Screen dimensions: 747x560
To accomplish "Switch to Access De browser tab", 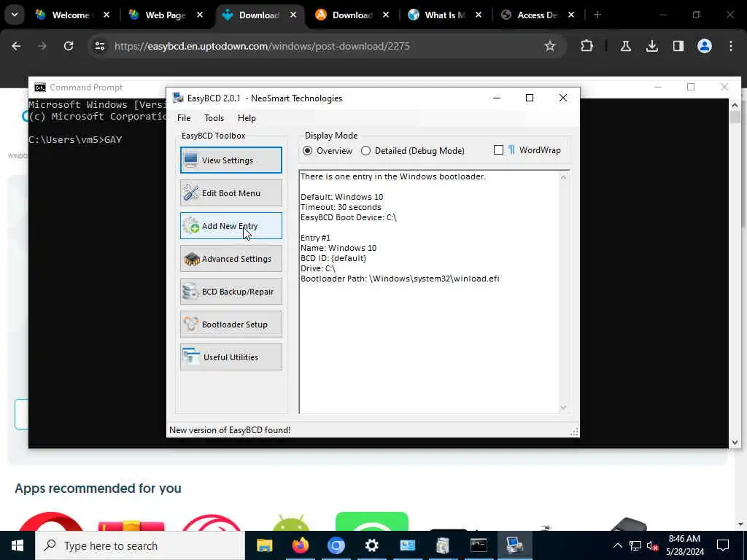I will [537, 15].
